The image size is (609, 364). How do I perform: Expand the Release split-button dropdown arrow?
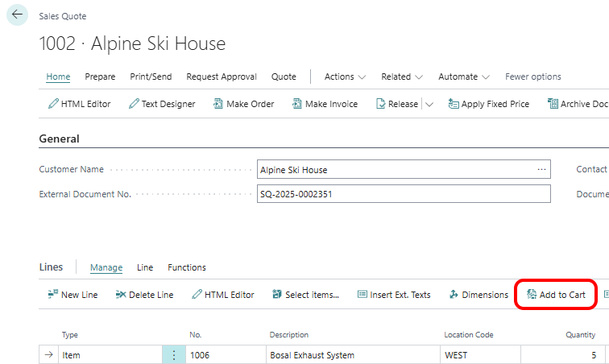click(429, 104)
